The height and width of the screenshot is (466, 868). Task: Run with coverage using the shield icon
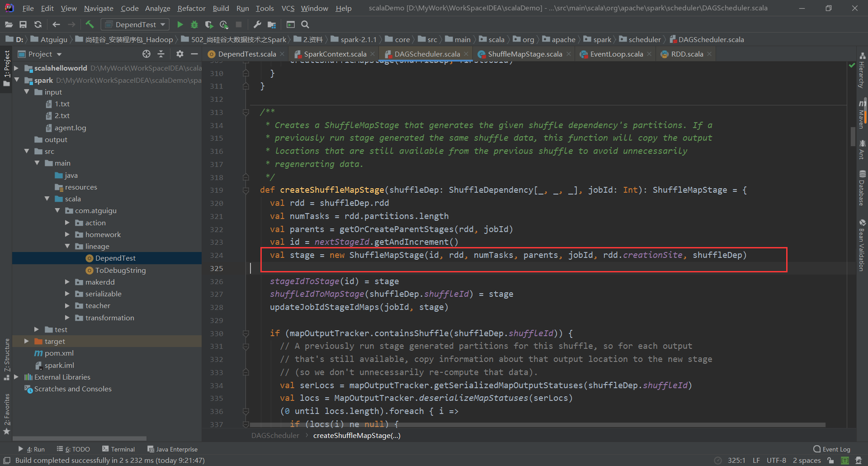(209, 24)
